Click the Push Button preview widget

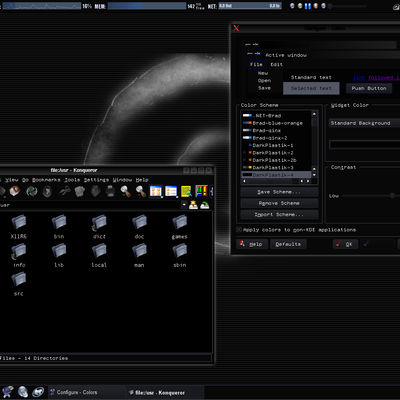[x=369, y=88]
